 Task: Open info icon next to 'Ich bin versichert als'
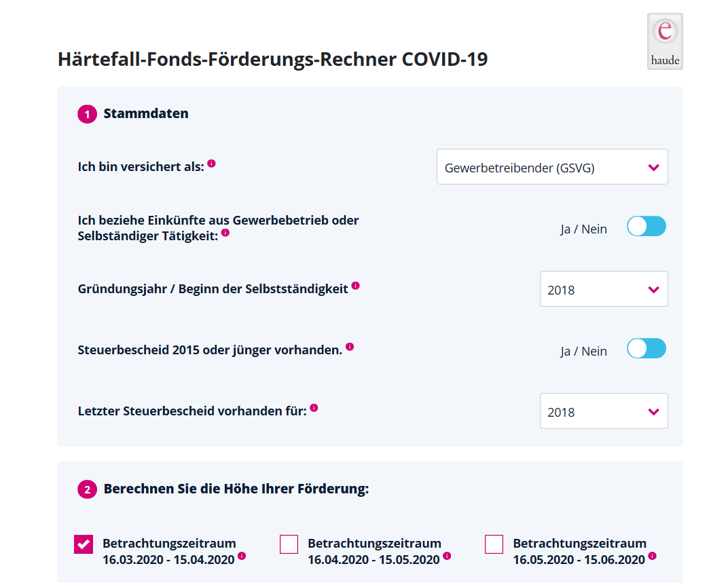tap(211, 164)
